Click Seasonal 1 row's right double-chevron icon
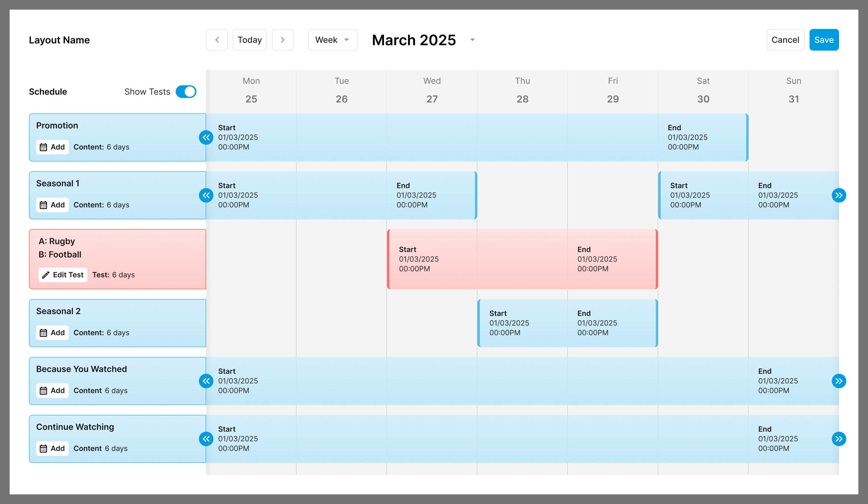Screen dimensions: 868x504 tap(839, 195)
